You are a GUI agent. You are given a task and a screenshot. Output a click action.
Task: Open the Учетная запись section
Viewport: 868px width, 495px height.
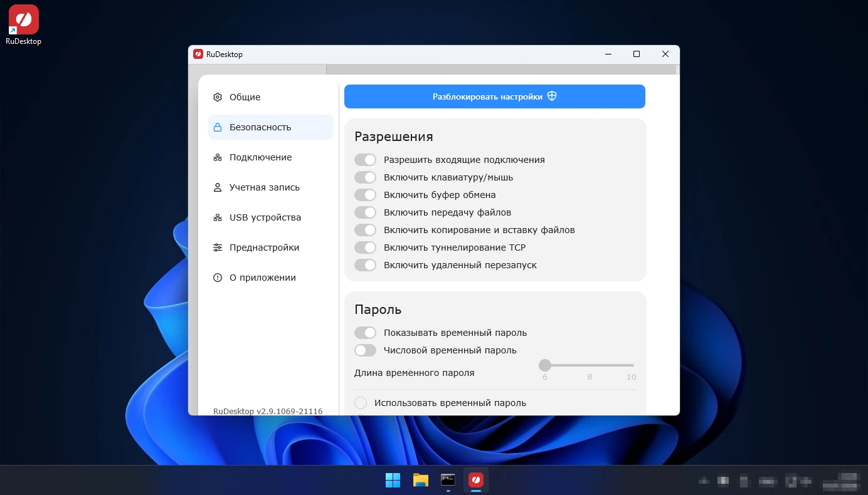click(271, 187)
